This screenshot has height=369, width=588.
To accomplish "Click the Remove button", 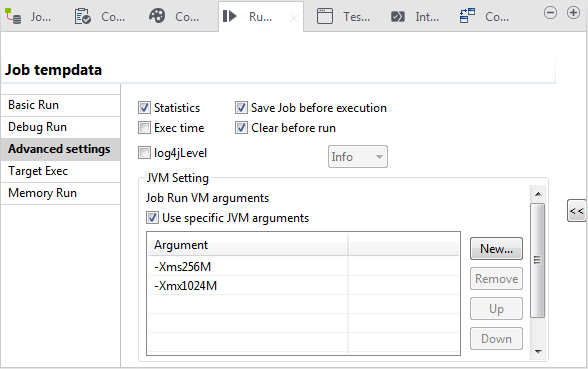I will [x=496, y=279].
